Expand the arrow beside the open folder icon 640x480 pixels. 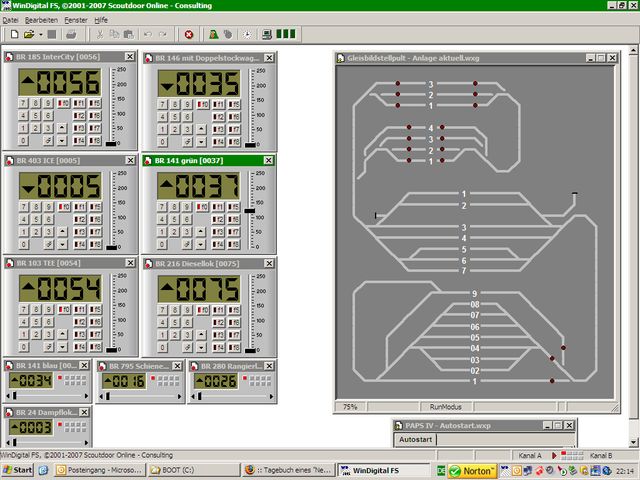41,35
